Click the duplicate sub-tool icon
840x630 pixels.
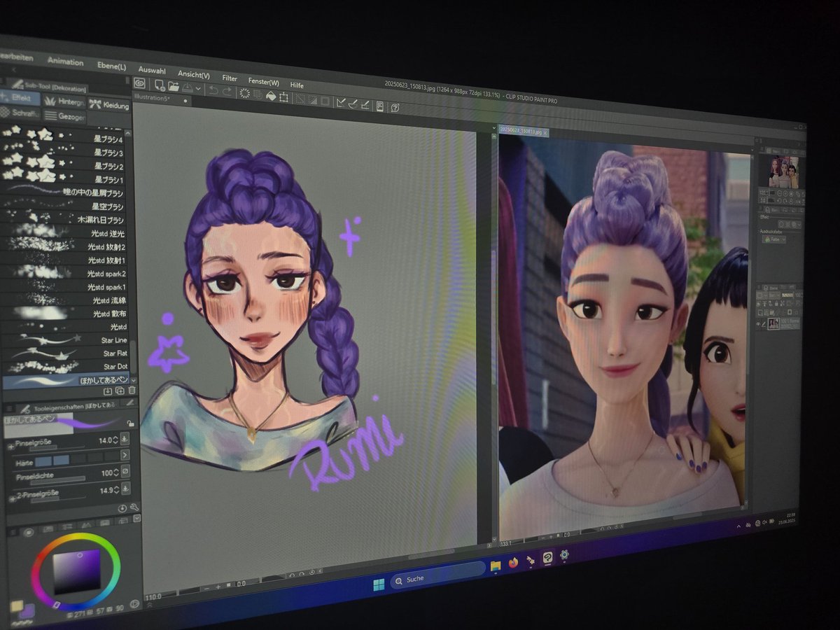120,391
